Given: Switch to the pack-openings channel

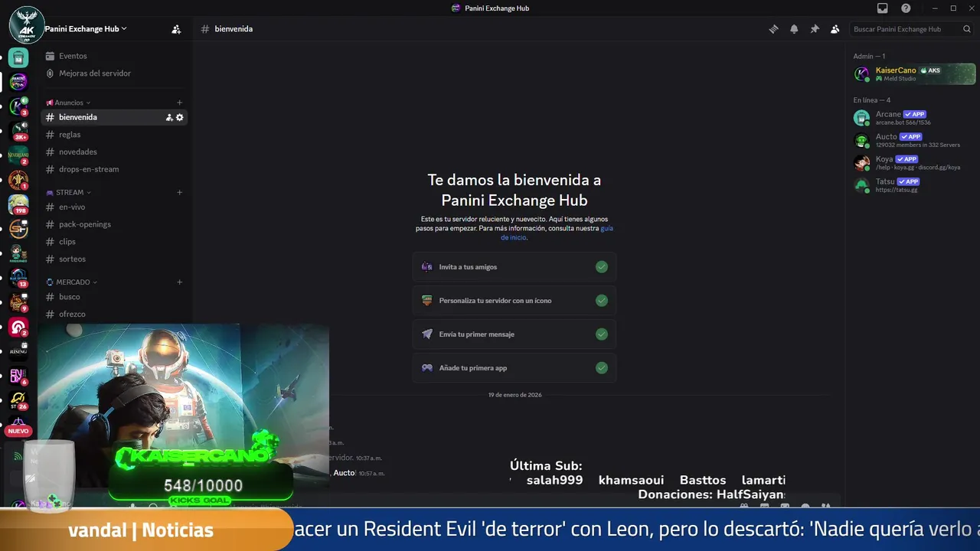Looking at the screenshot, I should pos(115,224).
